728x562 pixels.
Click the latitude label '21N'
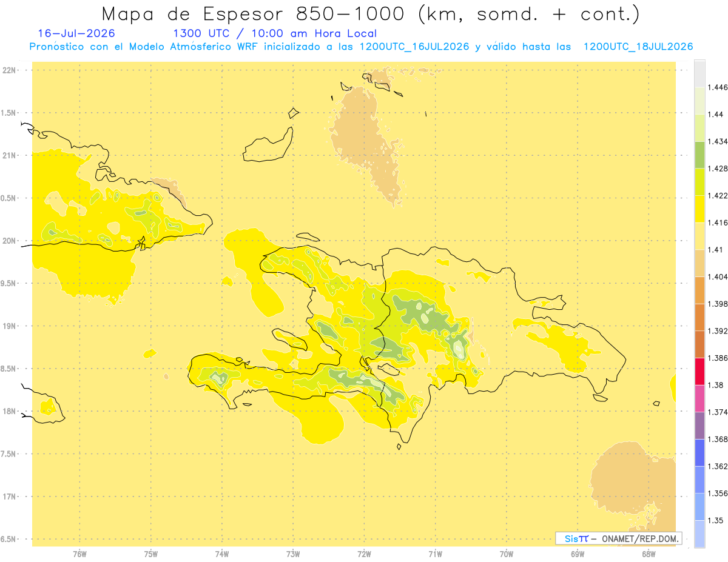point(8,155)
